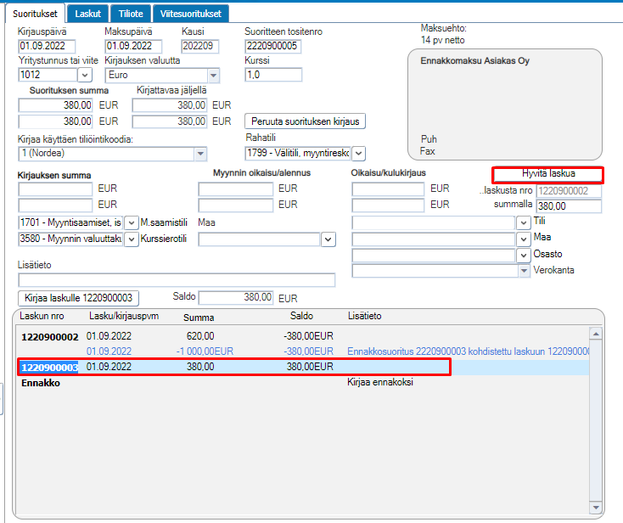
Task: Open the Kurssierotili 3580 dropdown
Action: [131, 239]
